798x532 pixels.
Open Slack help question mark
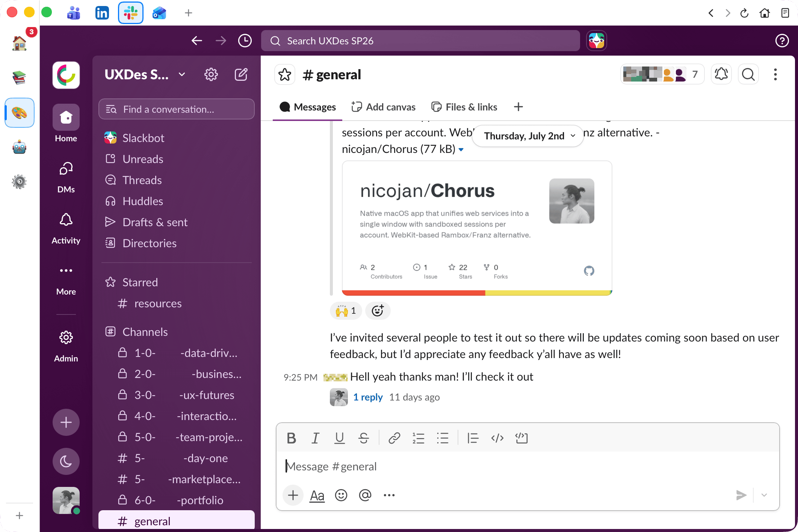[782, 41]
